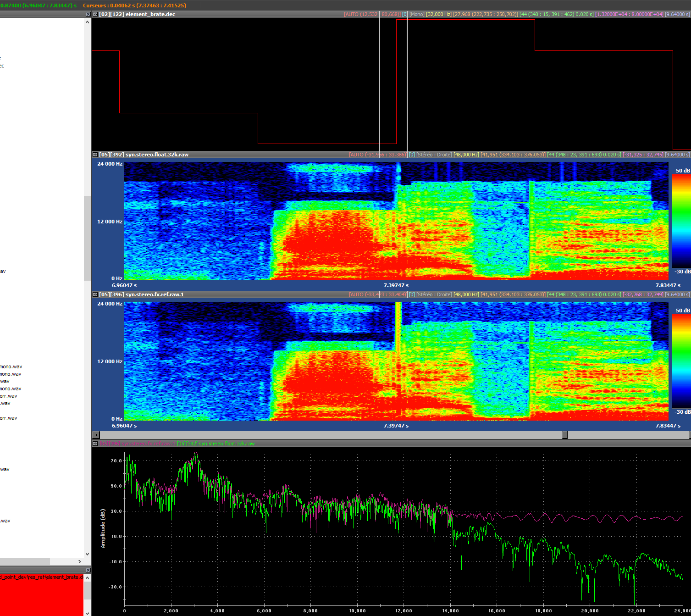Close the syn.stereo.float.32k.raw spectrogram panel
The height and width of the screenshot is (616, 691).
tap(95, 155)
